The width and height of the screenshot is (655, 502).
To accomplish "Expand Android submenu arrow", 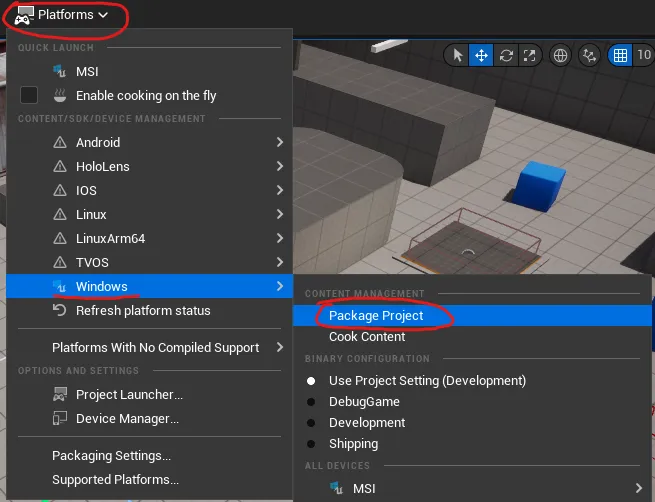I will coord(280,142).
